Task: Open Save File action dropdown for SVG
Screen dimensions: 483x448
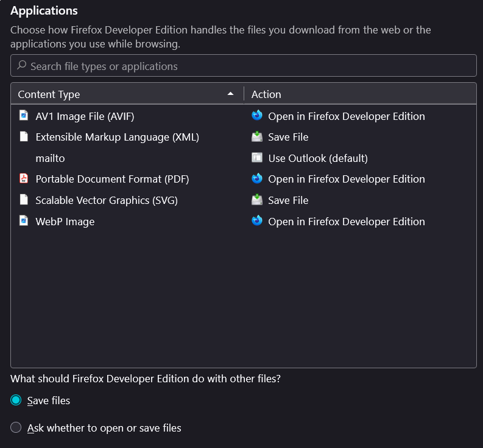Action: pyautogui.click(x=360, y=200)
